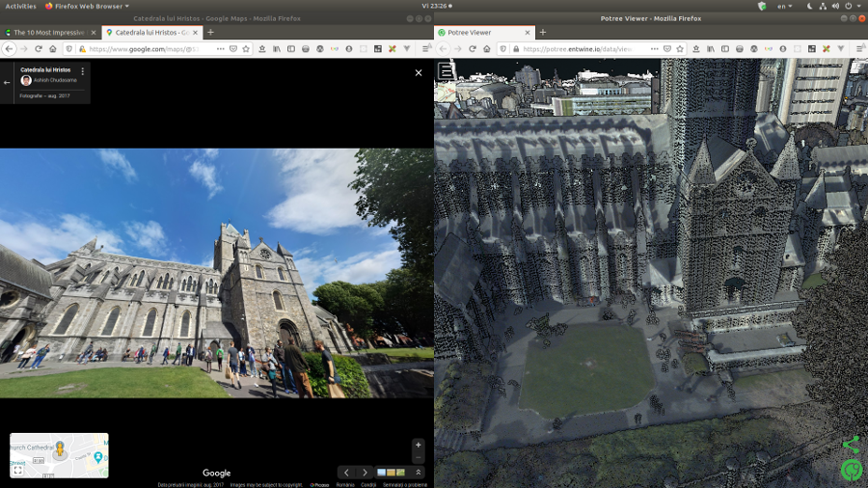Click the Pegman on the minimap

(x=60, y=448)
